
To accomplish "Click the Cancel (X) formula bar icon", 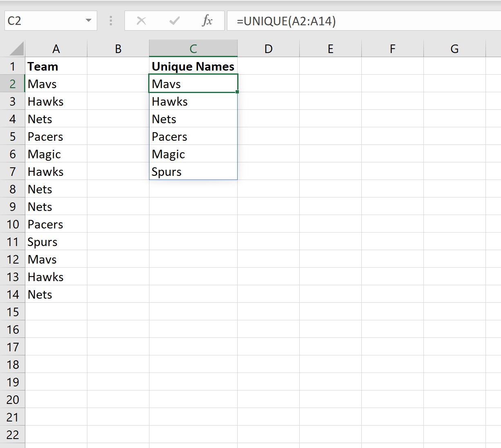I will [141, 21].
